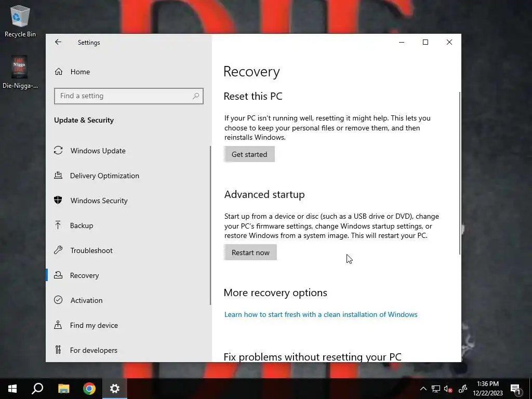Open the notification center icon
The height and width of the screenshot is (399, 532).
(516, 389)
